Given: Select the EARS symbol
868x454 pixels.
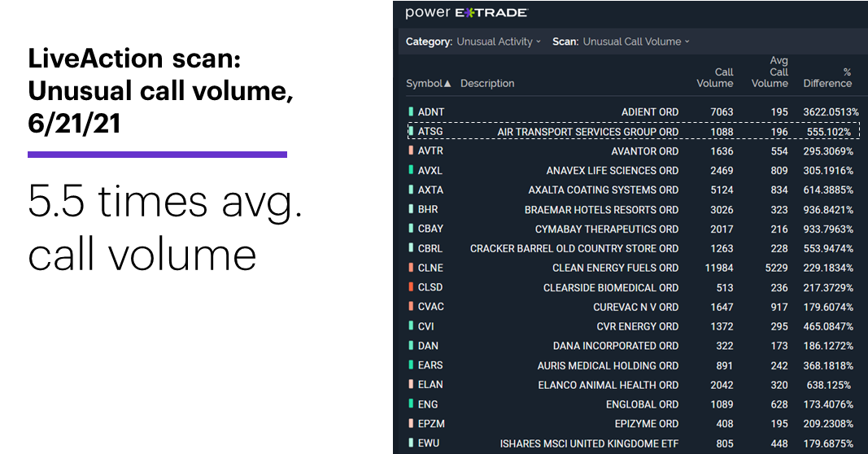Looking at the screenshot, I should (430, 365).
